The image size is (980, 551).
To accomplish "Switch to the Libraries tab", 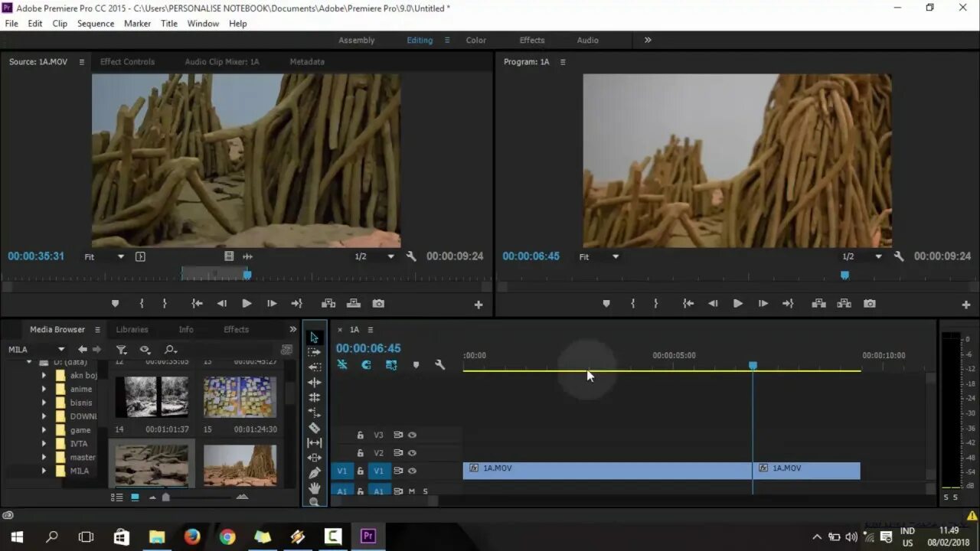I will 132,330.
